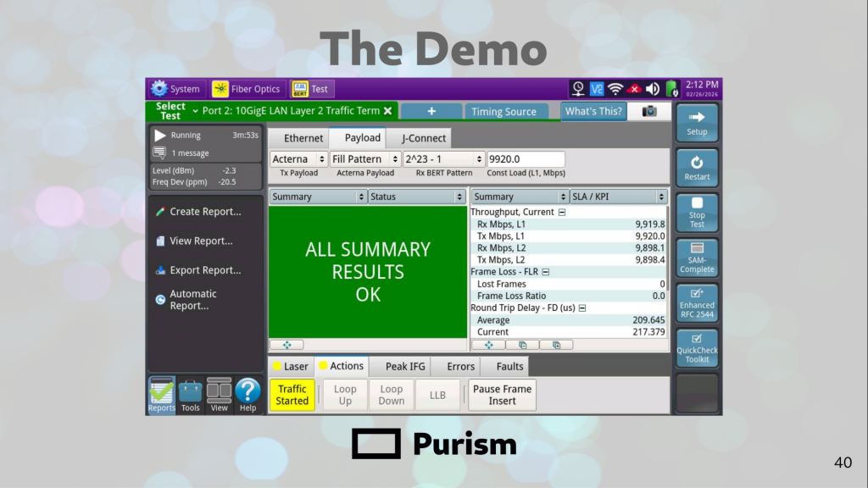Take a screenshot with camera icon
This screenshot has width=868, height=488.
tap(649, 111)
